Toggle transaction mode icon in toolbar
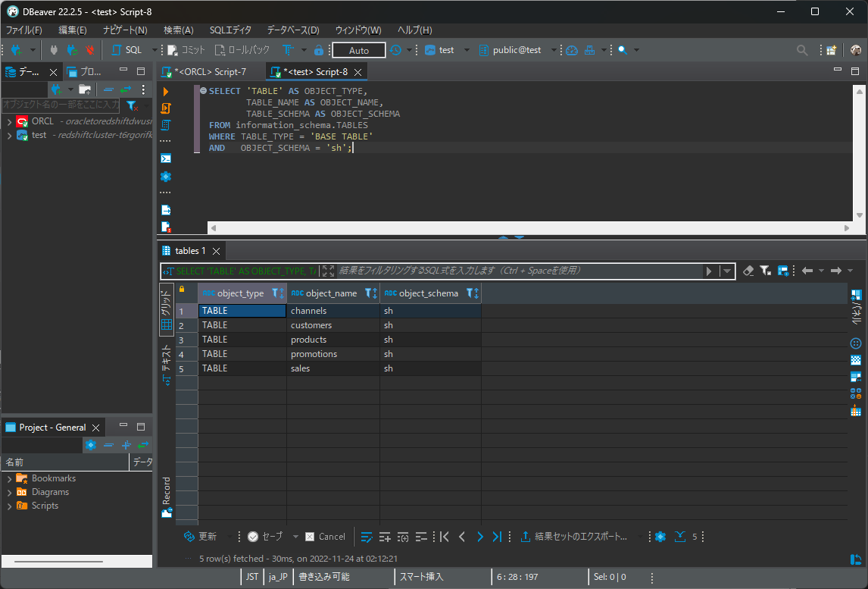 pyautogui.click(x=289, y=50)
